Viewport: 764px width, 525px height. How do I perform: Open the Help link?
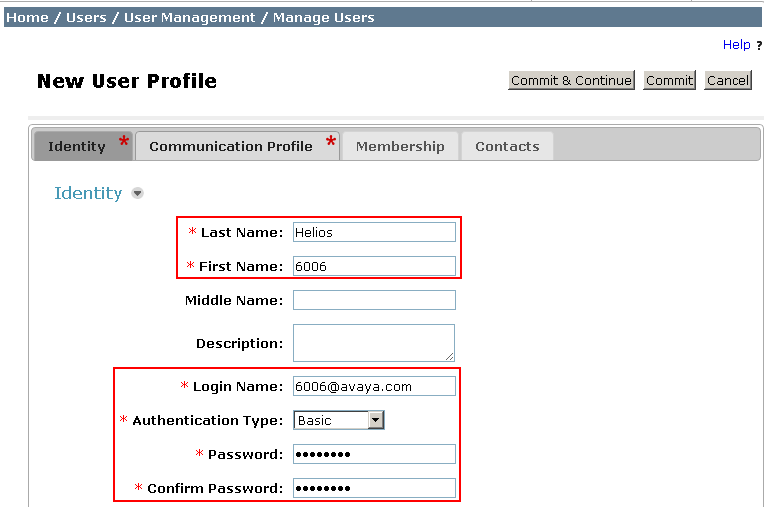pos(736,45)
